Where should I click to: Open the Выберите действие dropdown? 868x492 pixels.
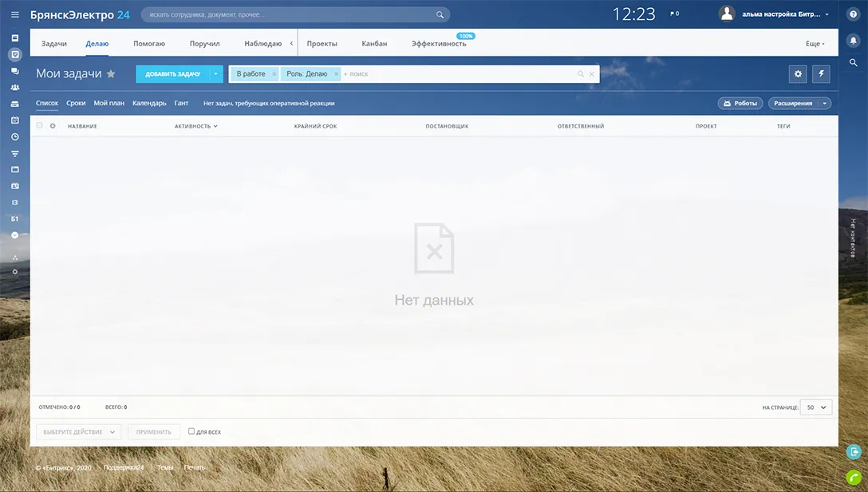coord(79,431)
